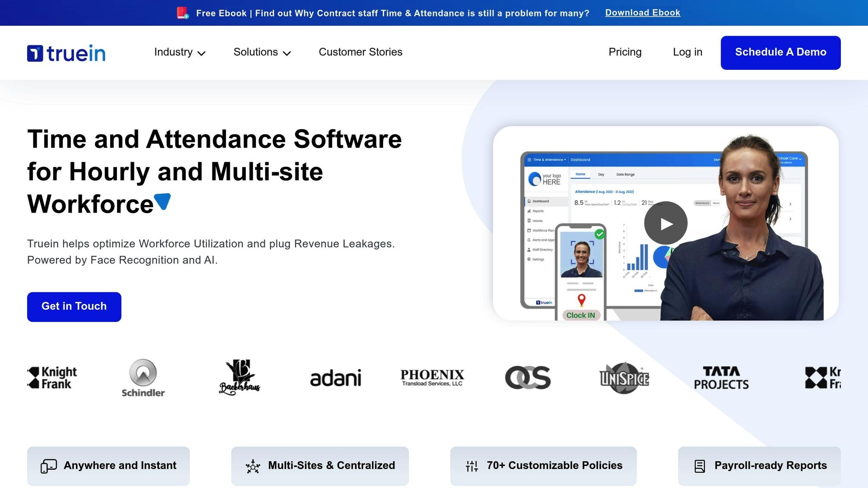Open the Time & Attendance module dropdown
This screenshot has height=488, width=868.
549,160
